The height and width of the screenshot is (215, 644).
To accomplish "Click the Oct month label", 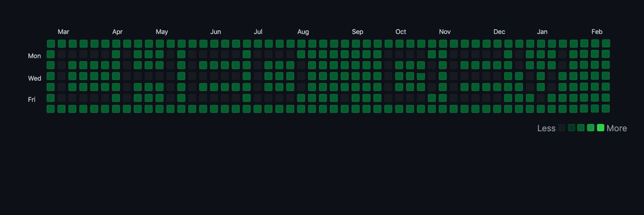I will click(400, 32).
